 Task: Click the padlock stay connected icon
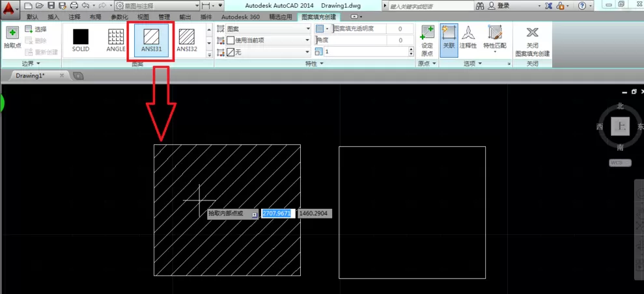tap(560, 6)
